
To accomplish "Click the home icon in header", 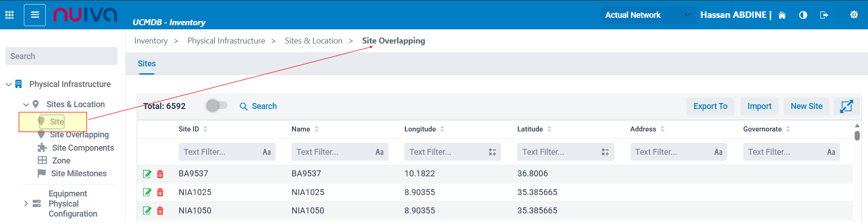I will click(782, 15).
